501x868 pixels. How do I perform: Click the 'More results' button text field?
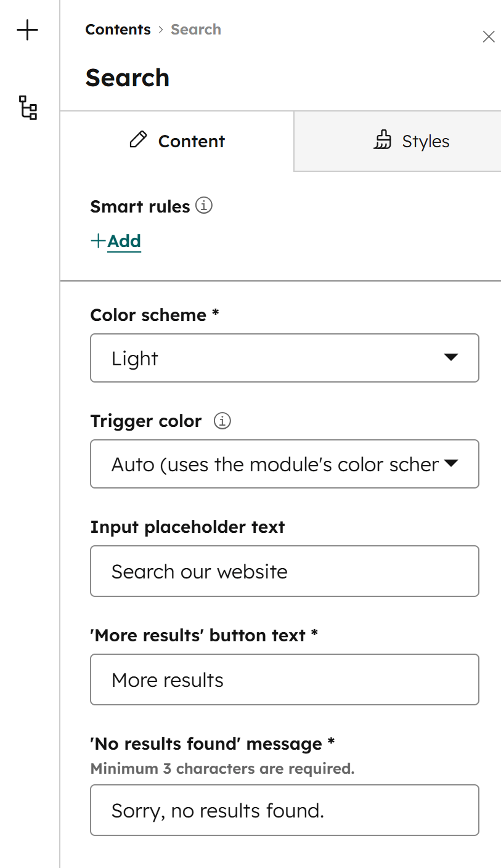coord(285,679)
